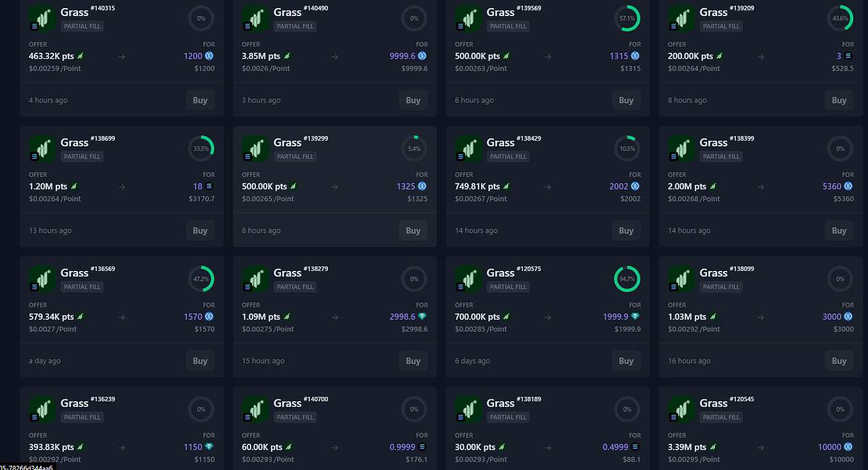The width and height of the screenshot is (868, 470).
Task: Click the USDC coin icon beside 3000
Action: coord(849,316)
